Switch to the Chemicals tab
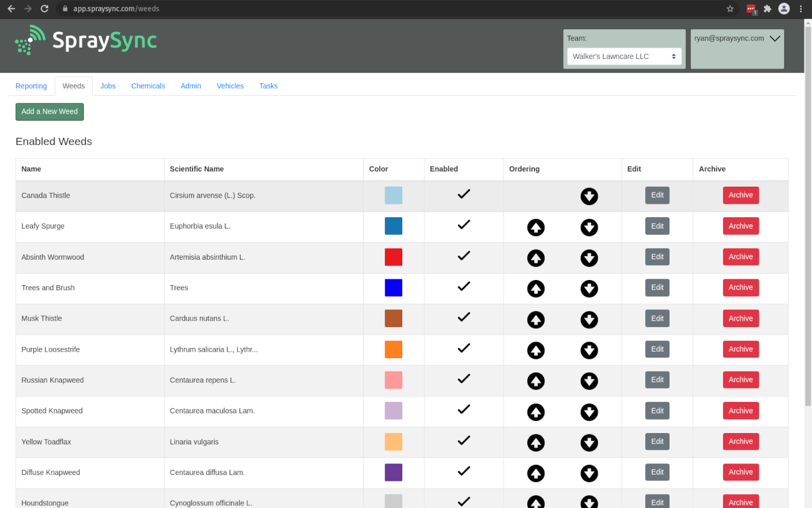The width and height of the screenshot is (812, 508). click(x=148, y=86)
